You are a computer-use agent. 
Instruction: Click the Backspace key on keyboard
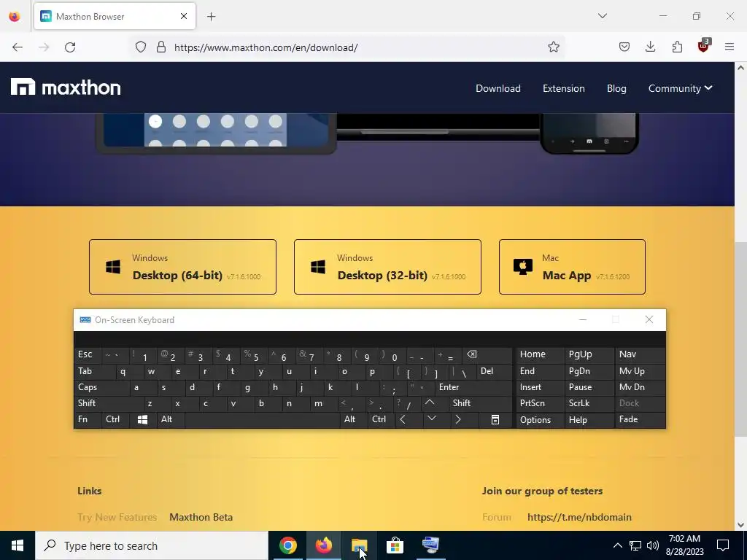(x=488, y=355)
